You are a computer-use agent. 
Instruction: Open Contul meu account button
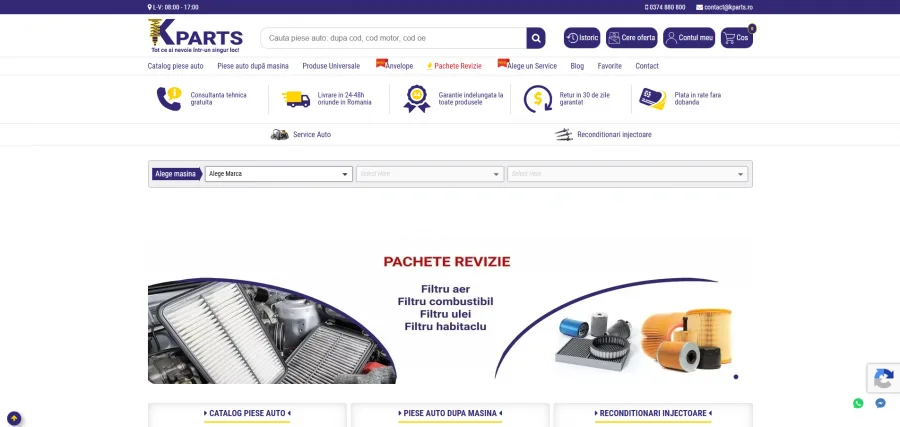click(689, 38)
